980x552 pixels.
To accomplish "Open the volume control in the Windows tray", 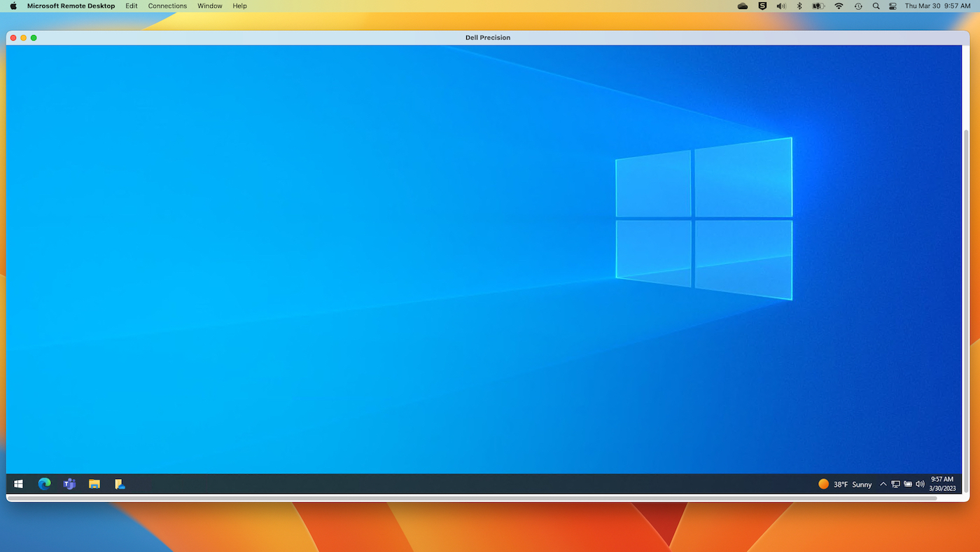I will click(920, 483).
